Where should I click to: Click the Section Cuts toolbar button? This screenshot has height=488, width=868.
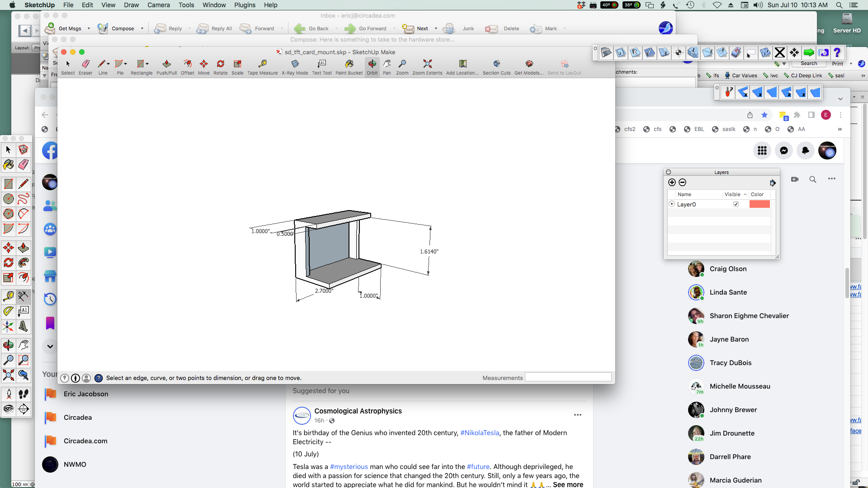pos(496,66)
